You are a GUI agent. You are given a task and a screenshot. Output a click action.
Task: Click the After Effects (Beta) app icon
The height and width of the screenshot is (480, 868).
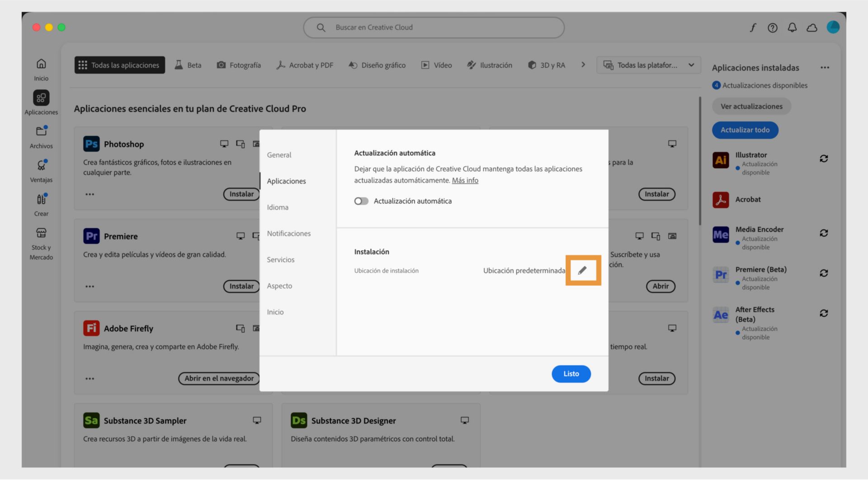click(x=721, y=315)
